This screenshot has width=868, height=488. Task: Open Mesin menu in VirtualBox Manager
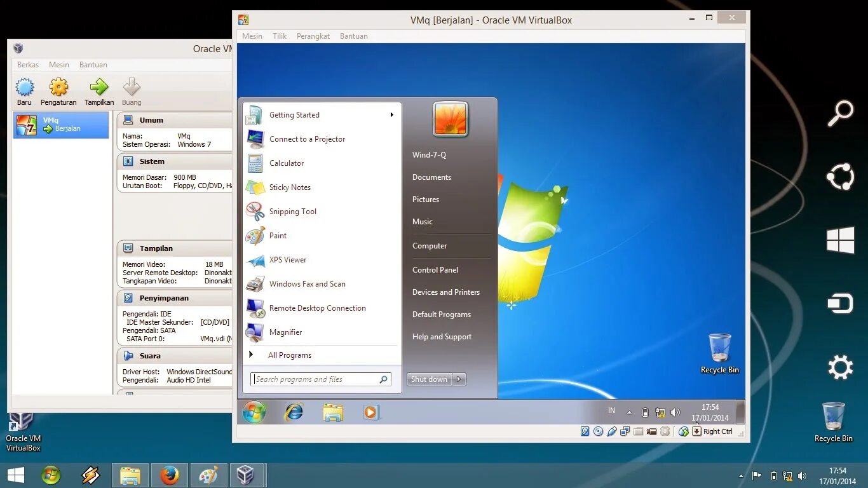click(x=59, y=65)
